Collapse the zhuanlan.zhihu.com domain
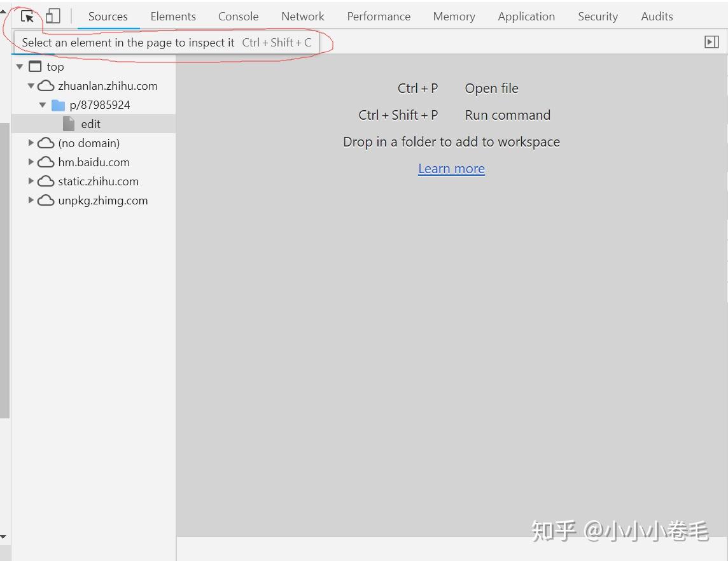This screenshot has width=728, height=561. point(31,86)
